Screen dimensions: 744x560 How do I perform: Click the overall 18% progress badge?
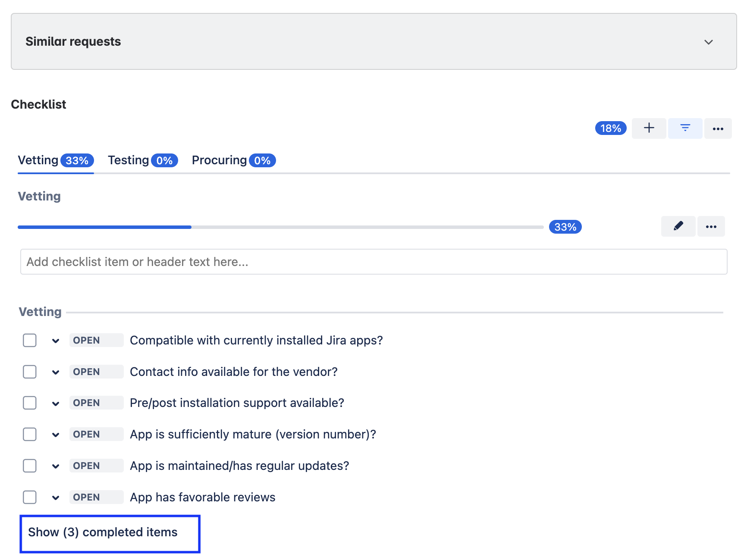click(x=610, y=128)
